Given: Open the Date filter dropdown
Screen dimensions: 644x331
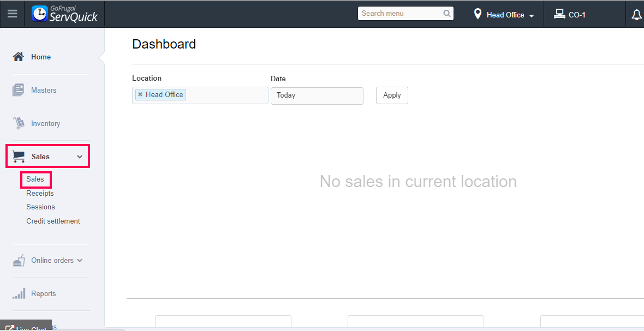Looking at the screenshot, I should (317, 95).
